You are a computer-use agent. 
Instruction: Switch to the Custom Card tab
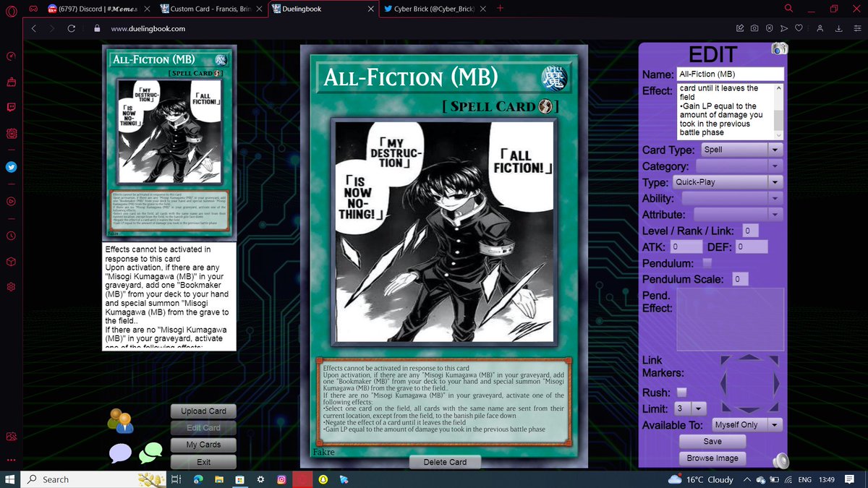click(211, 9)
